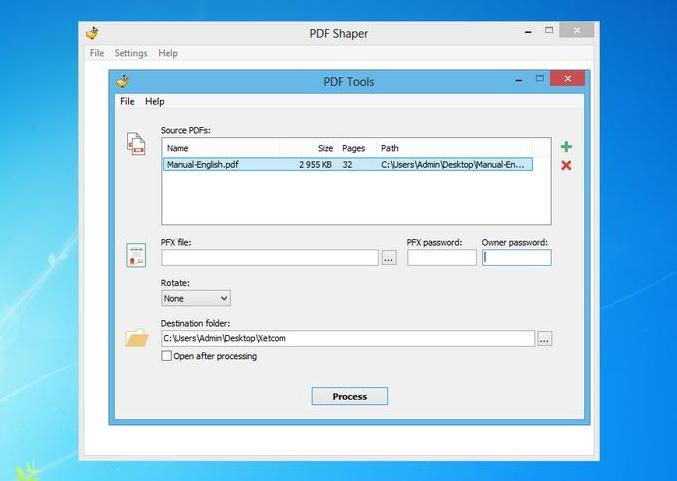Click the C:\Users\Admin\Desktop path cell
Image resolution: width=677 pixels, height=481 pixels.
coord(452,165)
